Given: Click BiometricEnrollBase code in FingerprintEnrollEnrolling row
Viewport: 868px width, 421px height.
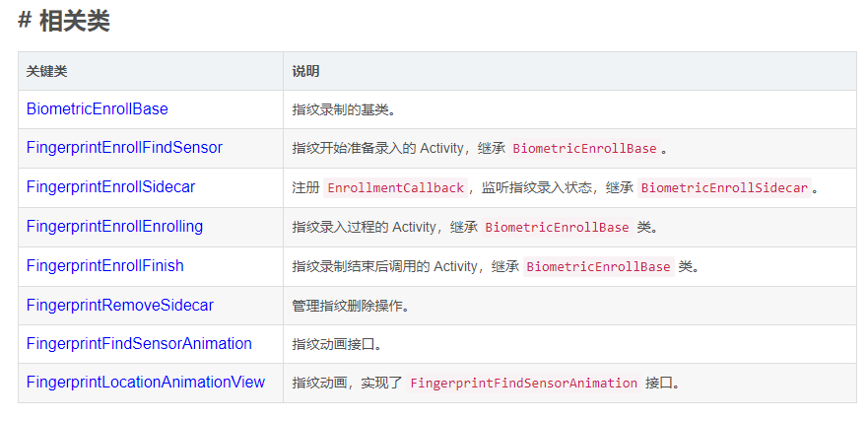Looking at the screenshot, I should (557, 227).
